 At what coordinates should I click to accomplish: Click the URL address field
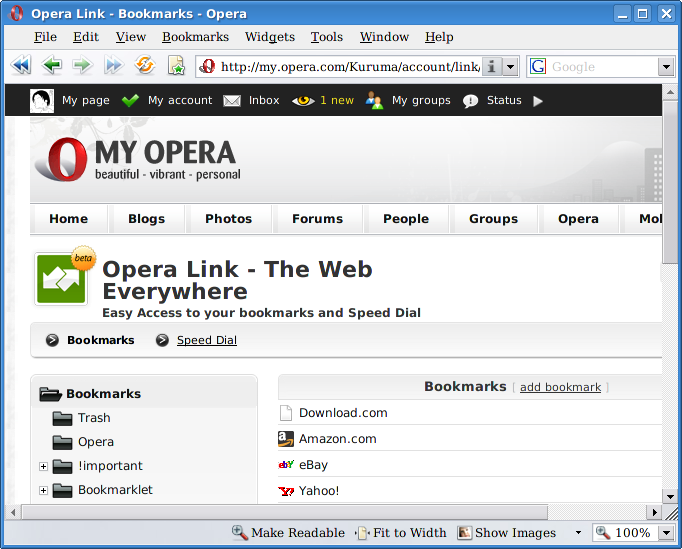point(350,67)
